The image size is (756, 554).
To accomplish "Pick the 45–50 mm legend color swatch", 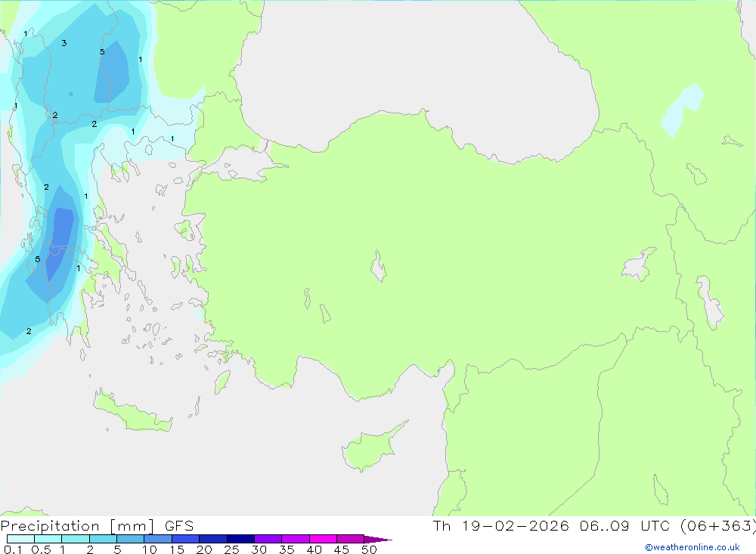I will click(x=350, y=539).
